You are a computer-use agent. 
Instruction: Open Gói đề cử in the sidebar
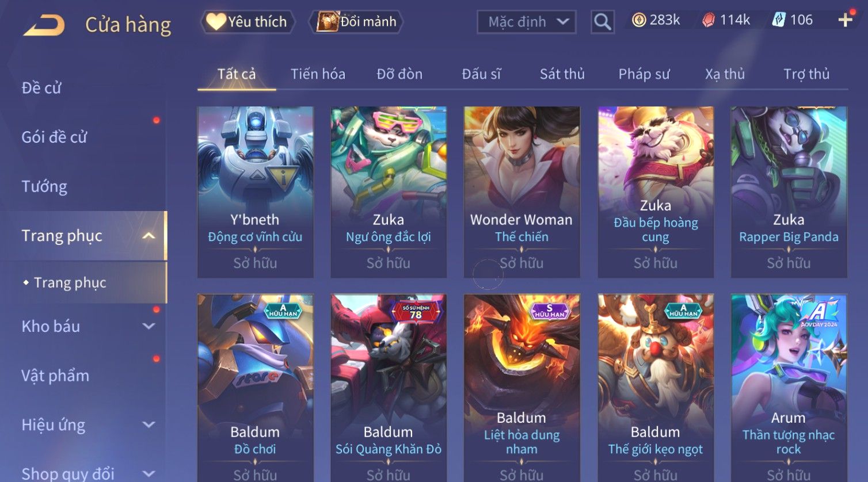(54, 137)
